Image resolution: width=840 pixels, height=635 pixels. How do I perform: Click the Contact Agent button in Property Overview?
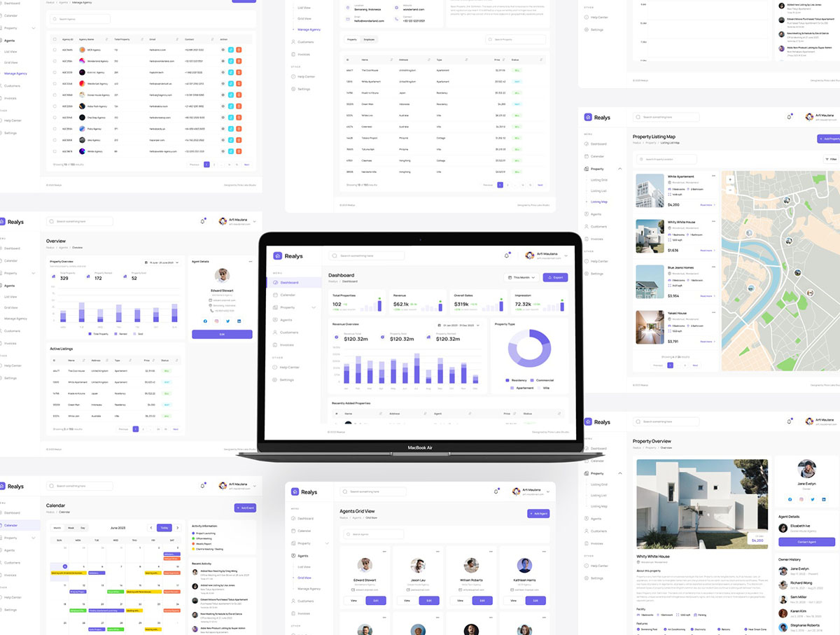point(806,542)
